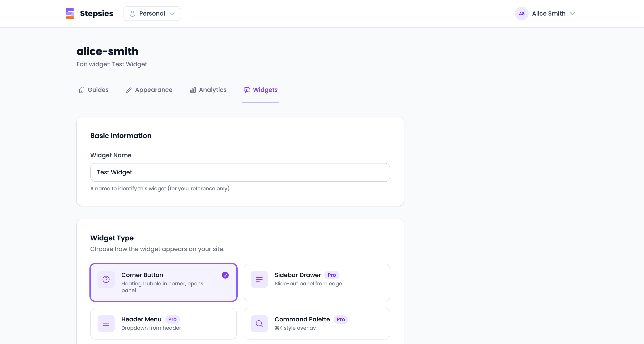Click the Header Menu lines icon
The height and width of the screenshot is (344, 644).
(x=106, y=324)
